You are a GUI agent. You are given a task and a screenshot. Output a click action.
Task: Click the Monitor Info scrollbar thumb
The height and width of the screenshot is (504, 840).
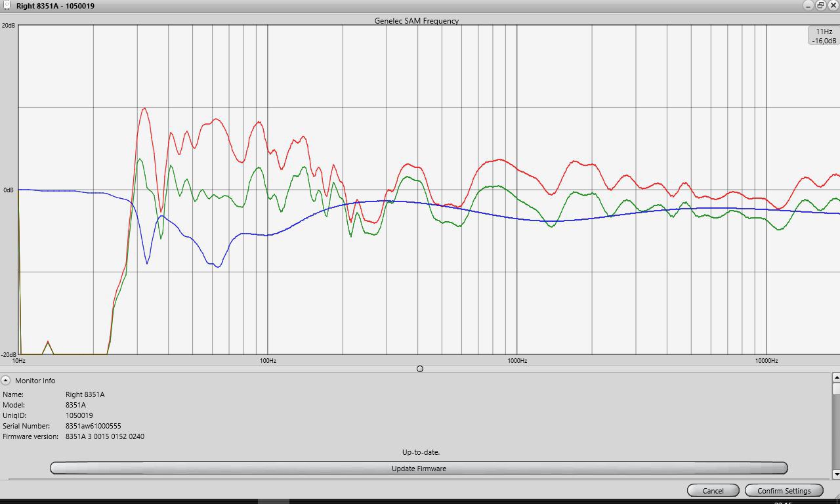pyautogui.click(x=836, y=389)
